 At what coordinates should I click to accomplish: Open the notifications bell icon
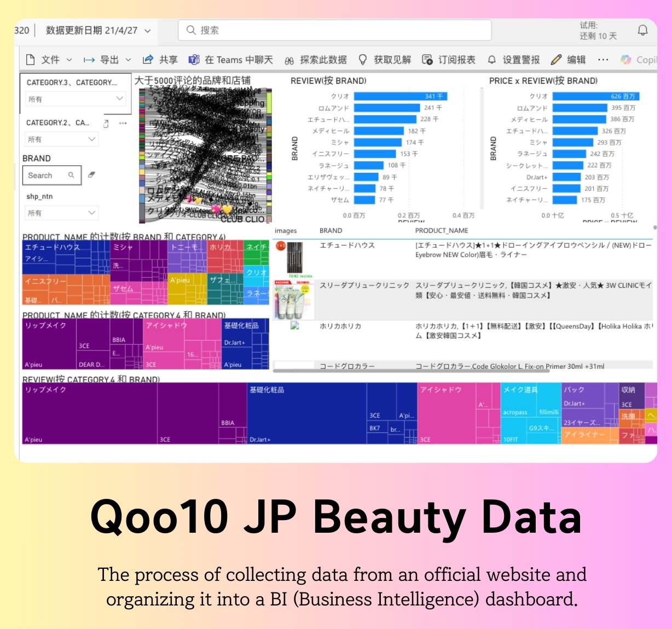click(x=643, y=30)
